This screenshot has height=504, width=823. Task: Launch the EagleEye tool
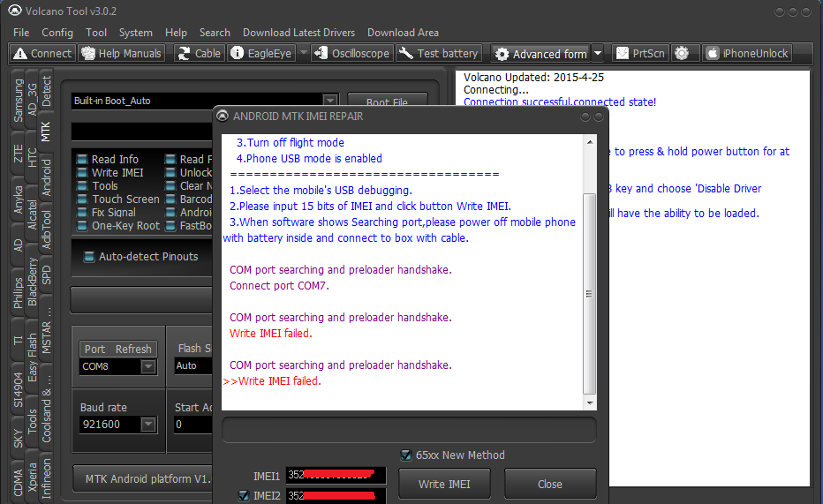pos(260,53)
